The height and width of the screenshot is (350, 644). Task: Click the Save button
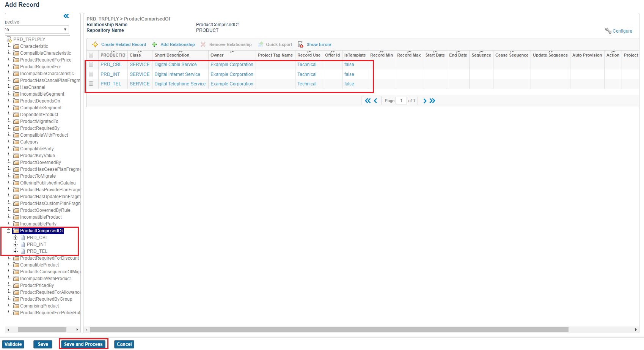[x=43, y=344]
